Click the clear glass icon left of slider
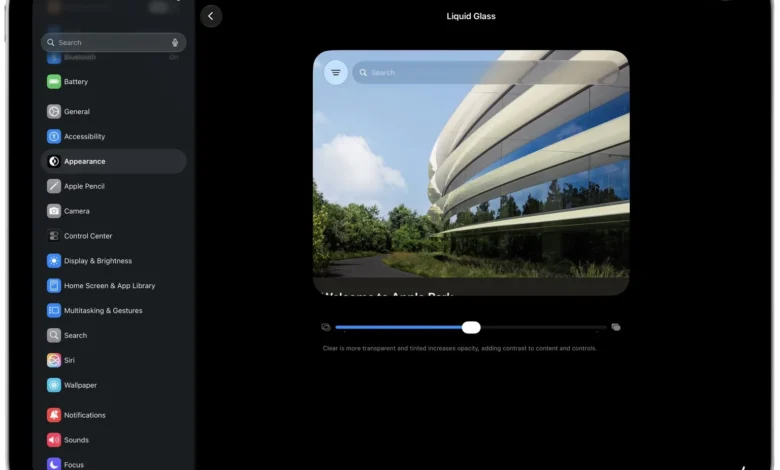Screen dimensions: 780x470 click(x=326, y=327)
